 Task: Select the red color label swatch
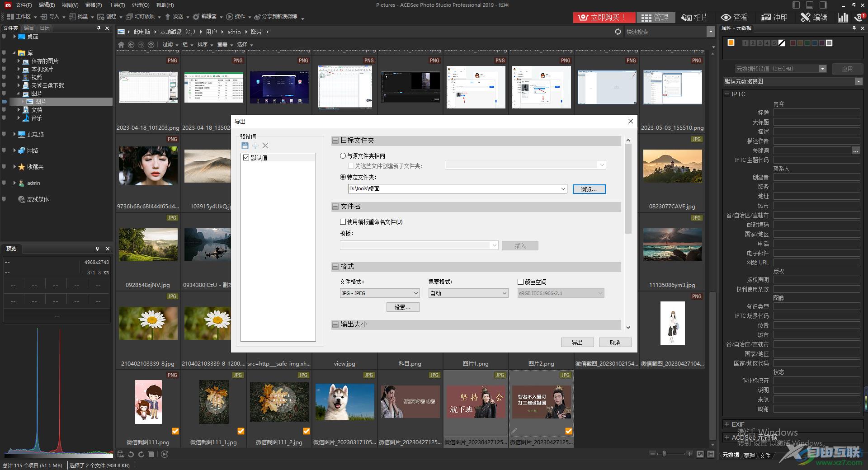click(793, 43)
